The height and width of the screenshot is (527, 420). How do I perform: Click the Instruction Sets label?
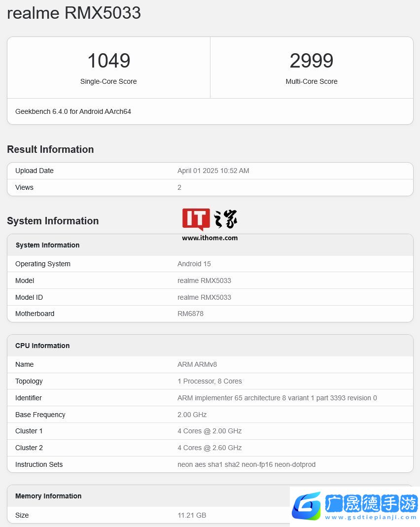(x=39, y=464)
